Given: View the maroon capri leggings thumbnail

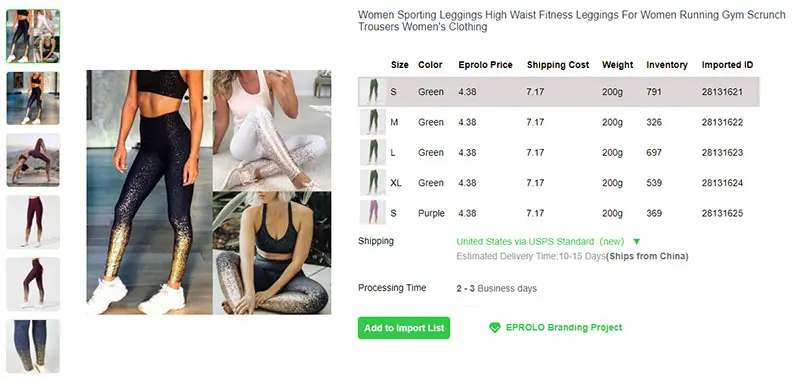Looking at the screenshot, I should click(x=33, y=222).
